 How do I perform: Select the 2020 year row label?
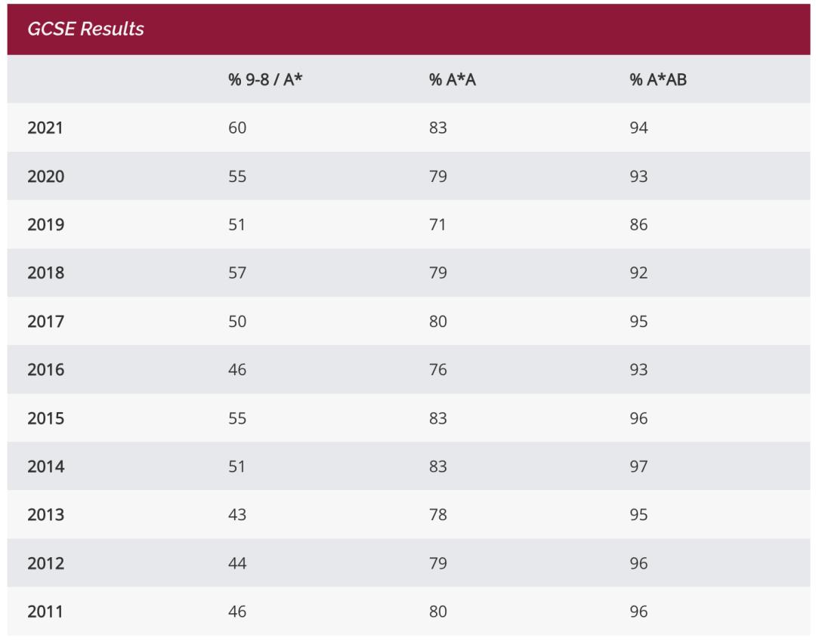click(45, 177)
